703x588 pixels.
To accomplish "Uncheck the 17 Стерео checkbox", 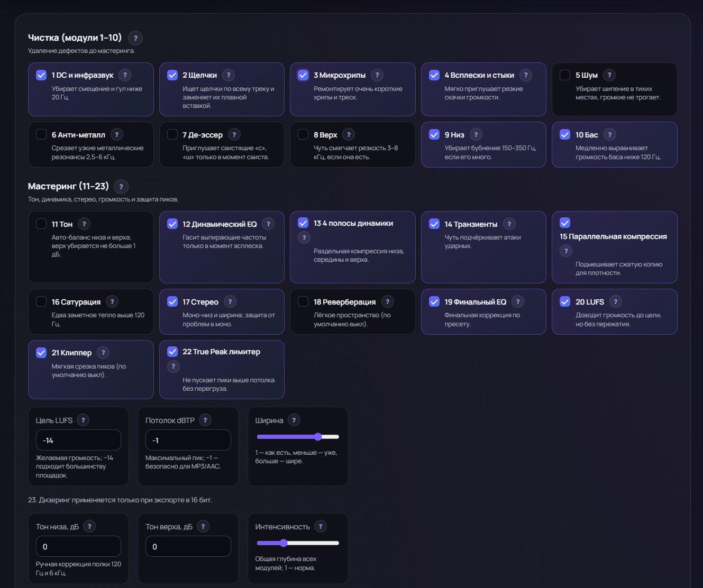I will coord(172,301).
